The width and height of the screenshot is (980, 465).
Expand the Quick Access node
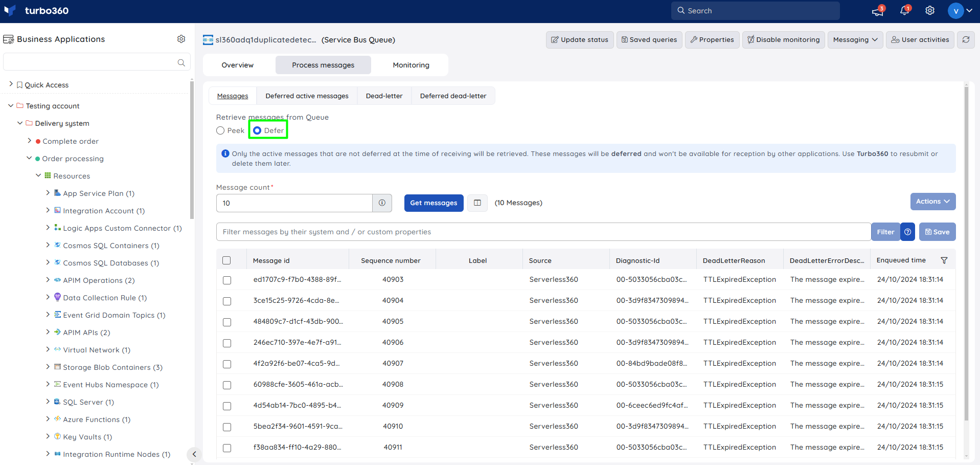click(x=11, y=84)
